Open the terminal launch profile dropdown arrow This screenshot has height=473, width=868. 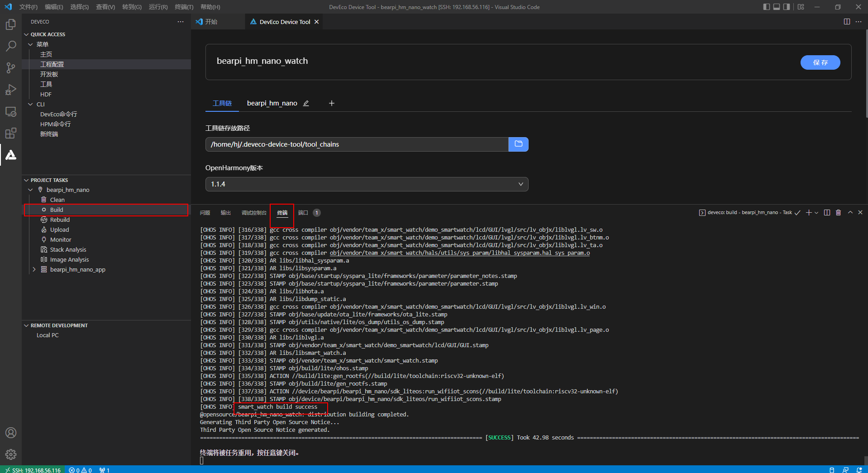(816, 213)
